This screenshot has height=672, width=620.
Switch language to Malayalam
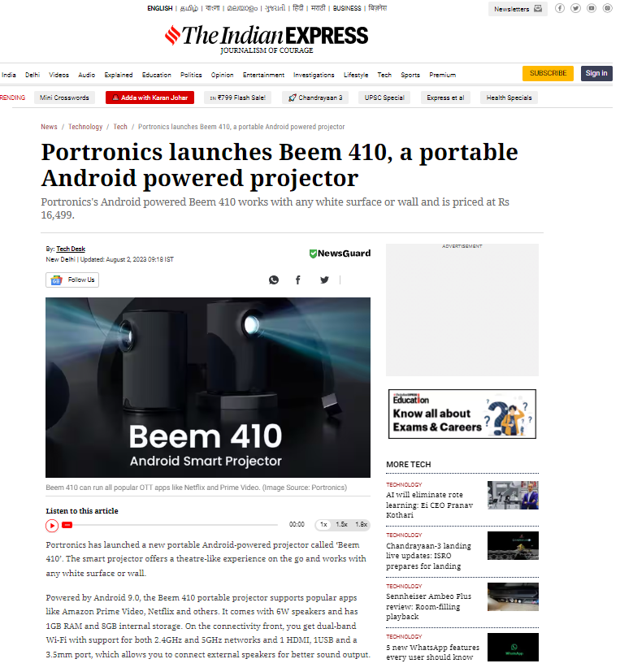point(242,8)
